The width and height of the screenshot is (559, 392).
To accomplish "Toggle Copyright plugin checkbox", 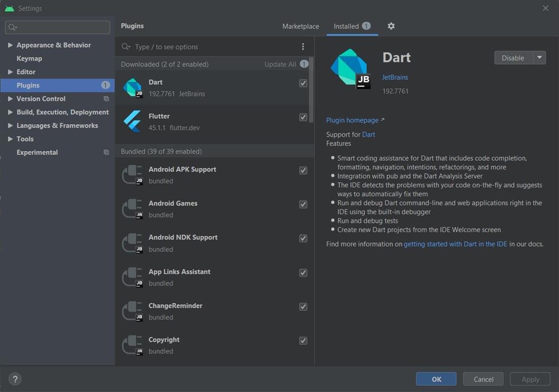I will coord(303,341).
